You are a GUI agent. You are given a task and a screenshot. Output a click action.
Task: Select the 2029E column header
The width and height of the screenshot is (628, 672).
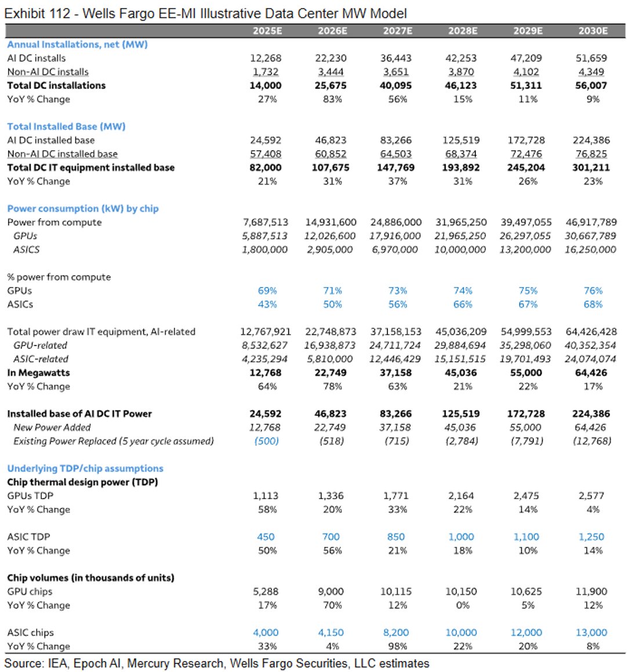click(x=528, y=31)
